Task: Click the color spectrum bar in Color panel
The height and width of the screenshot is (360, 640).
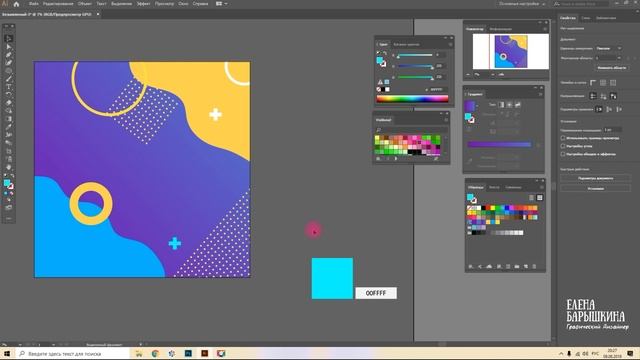Action: coord(412,98)
